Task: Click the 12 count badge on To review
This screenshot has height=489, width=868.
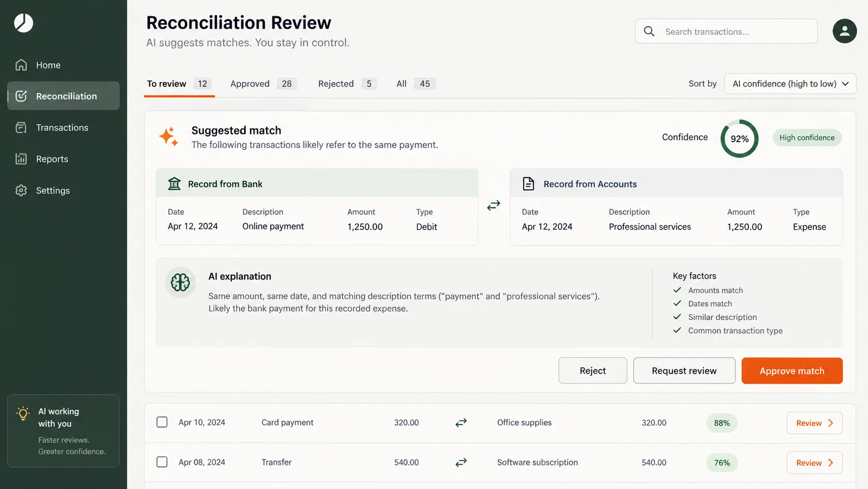Action: (x=202, y=84)
